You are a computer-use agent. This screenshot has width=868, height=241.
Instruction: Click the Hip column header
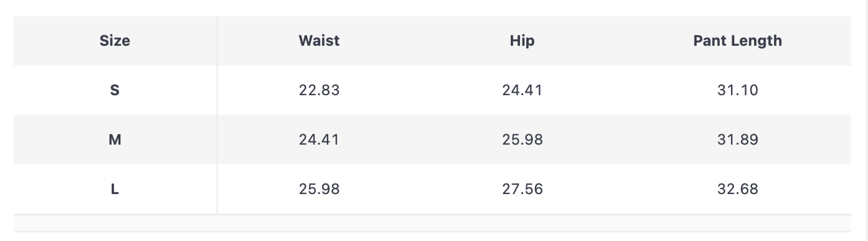[x=523, y=41]
